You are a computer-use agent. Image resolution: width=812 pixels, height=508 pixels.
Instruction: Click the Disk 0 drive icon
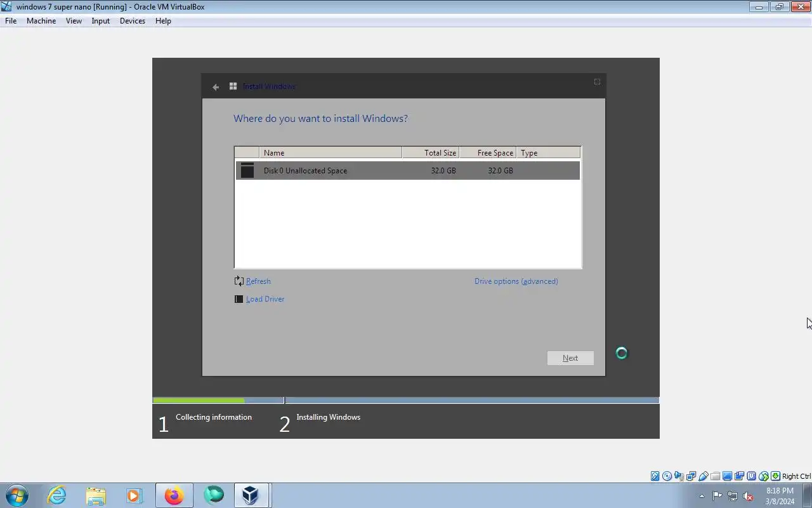click(247, 170)
